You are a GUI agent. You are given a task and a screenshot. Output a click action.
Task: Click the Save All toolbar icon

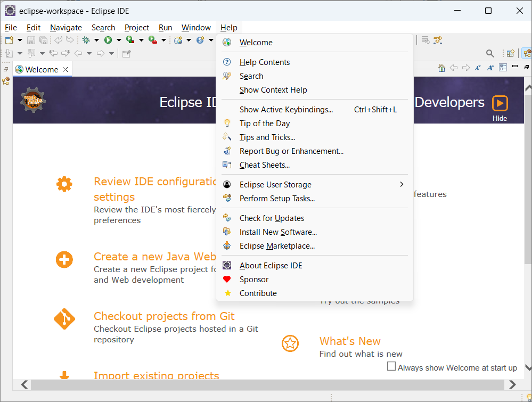43,40
